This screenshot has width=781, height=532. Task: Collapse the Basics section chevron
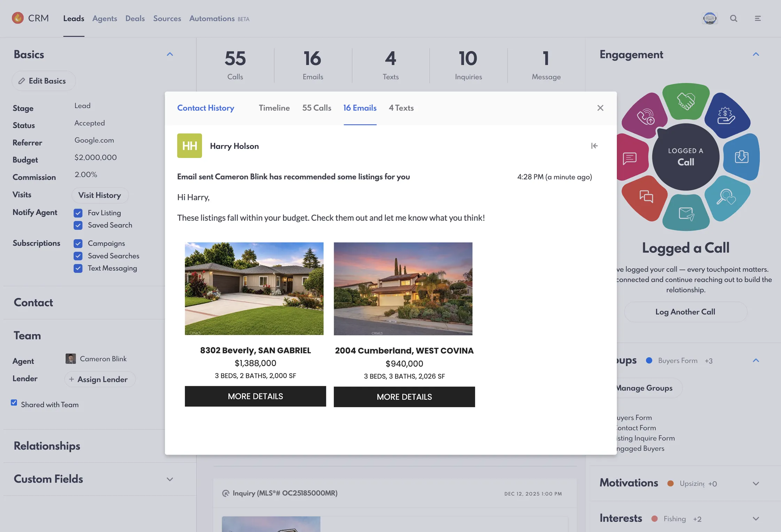170,54
